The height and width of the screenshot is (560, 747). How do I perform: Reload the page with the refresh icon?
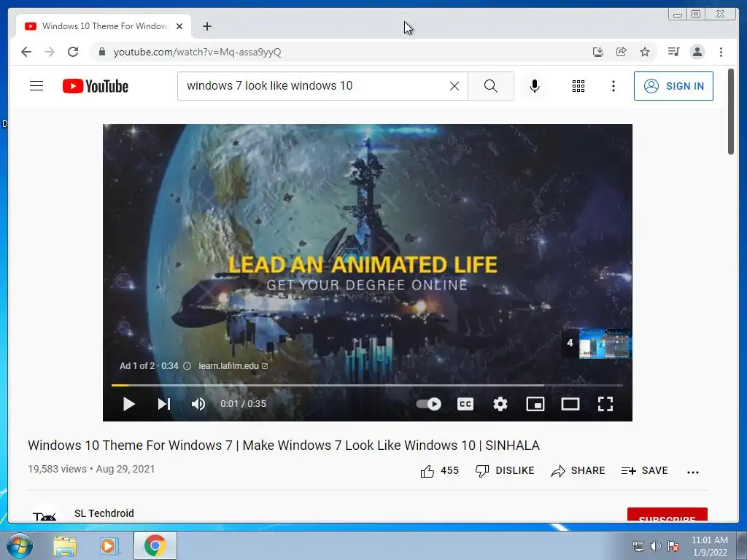click(73, 52)
